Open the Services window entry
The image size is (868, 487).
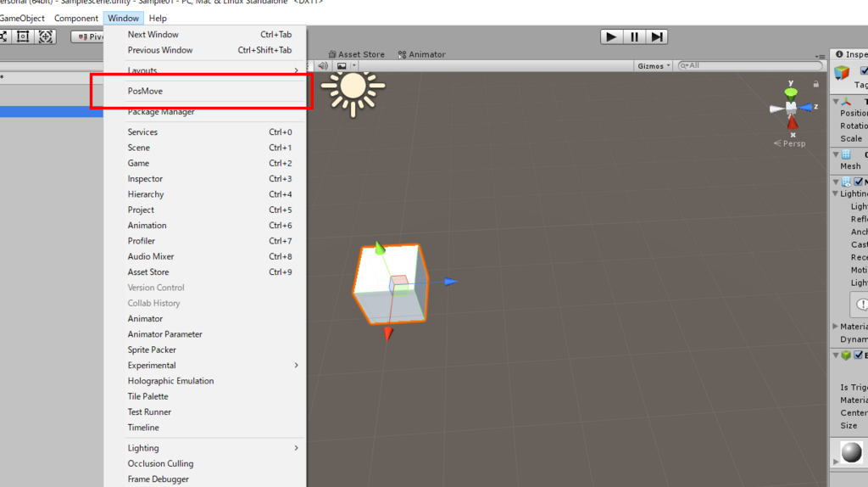click(205, 132)
